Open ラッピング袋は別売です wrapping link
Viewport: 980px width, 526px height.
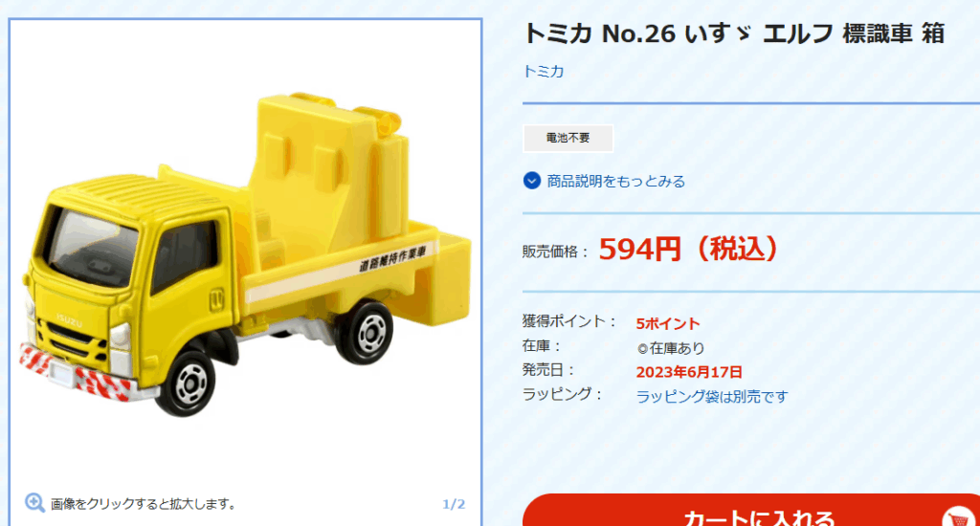(x=712, y=397)
